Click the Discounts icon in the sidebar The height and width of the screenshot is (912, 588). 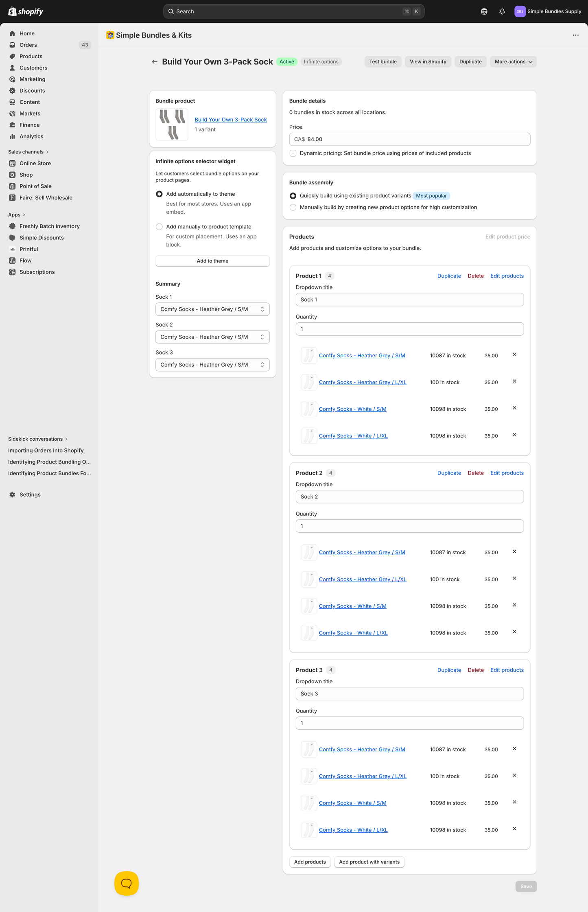pos(12,91)
